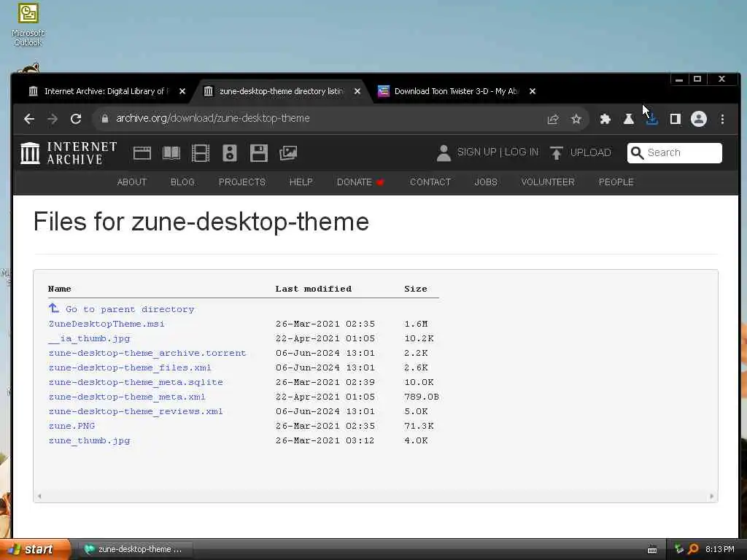Click the user silhouette icon
The width and height of the screenshot is (747, 560).
tap(444, 153)
